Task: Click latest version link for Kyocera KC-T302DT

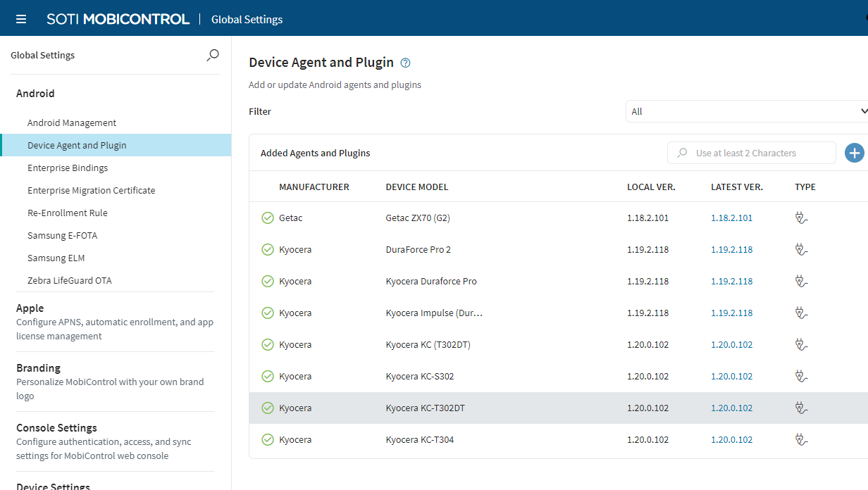Action: point(731,408)
